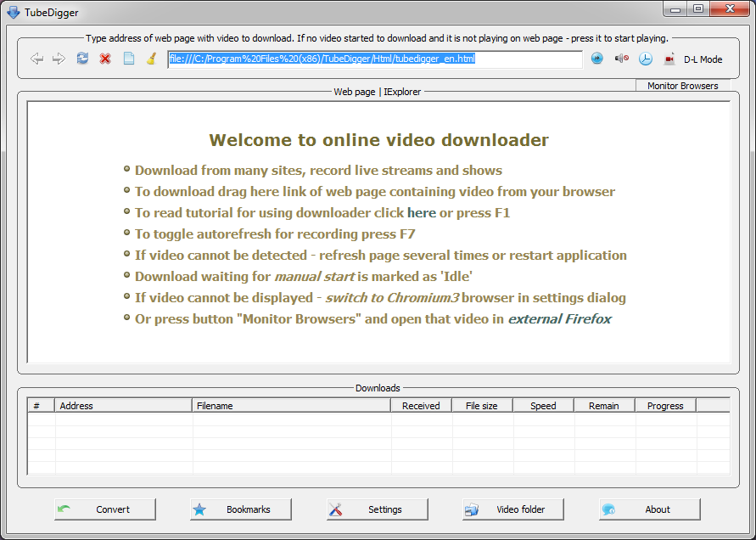Image resolution: width=756 pixels, height=540 pixels.
Task: Refresh the web page
Action: [82, 59]
